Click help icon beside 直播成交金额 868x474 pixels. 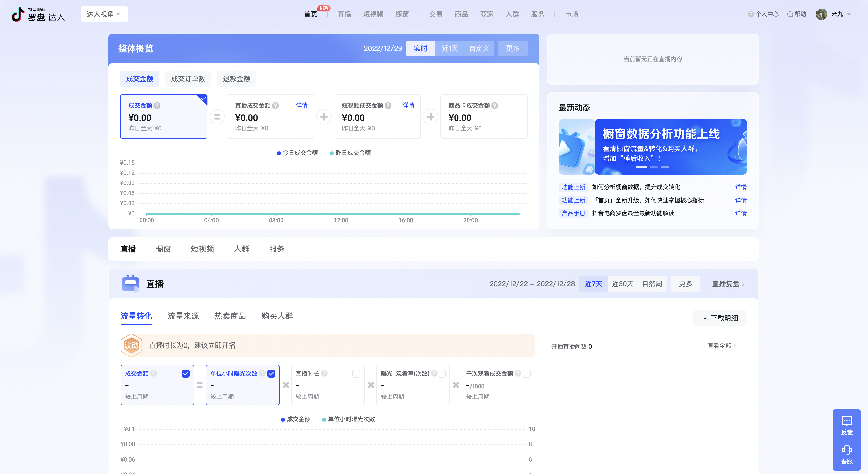[275, 106]
